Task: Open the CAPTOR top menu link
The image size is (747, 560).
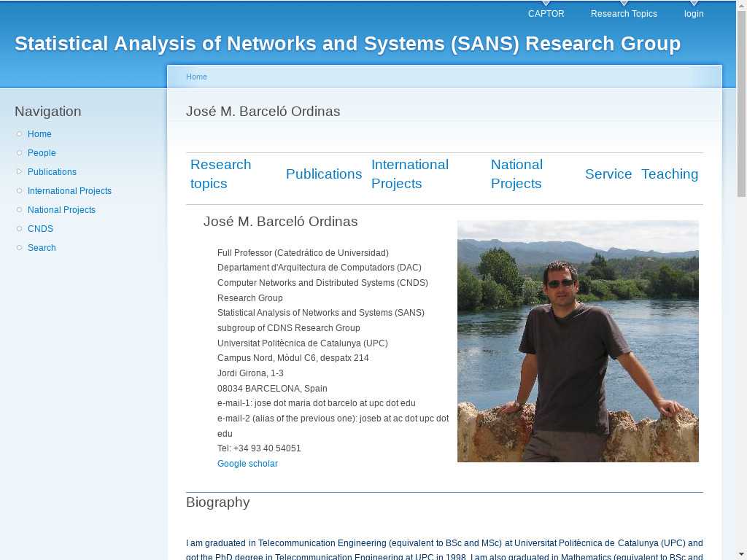Action: (546, 14)
